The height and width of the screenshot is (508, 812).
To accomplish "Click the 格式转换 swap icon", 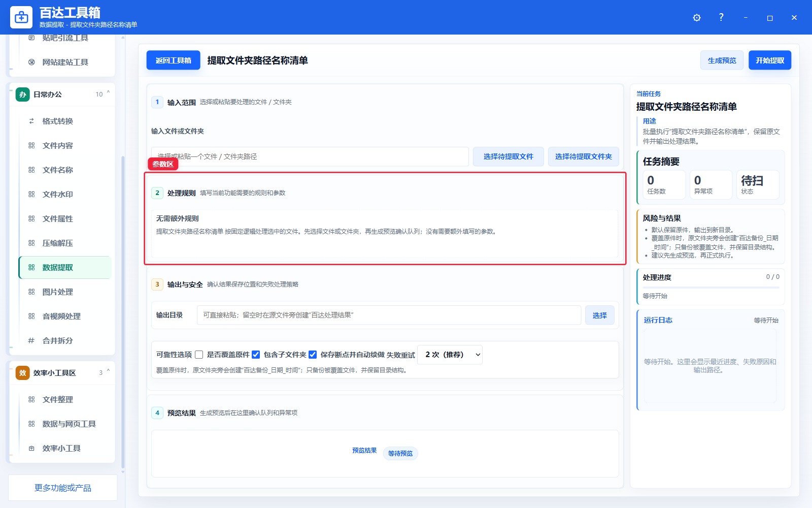I will point(31,121).
